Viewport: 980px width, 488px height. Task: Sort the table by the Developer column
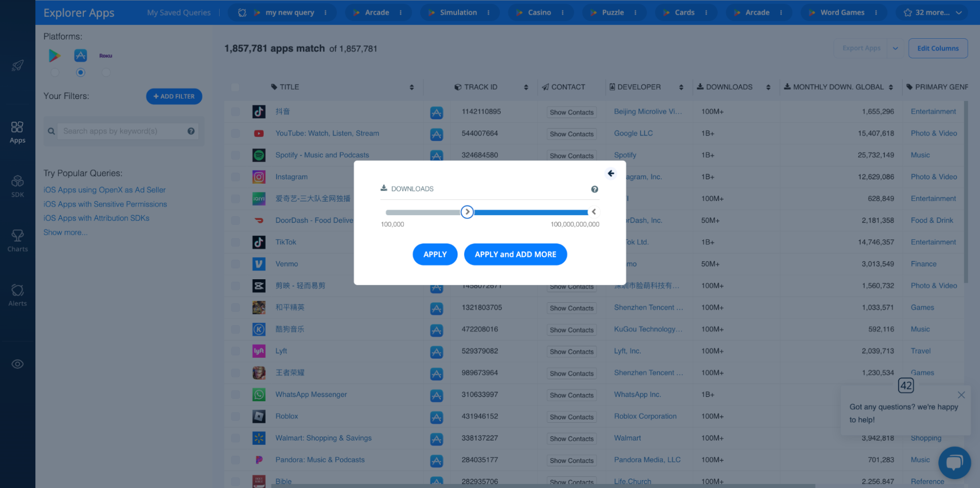(x=681, y=87)
